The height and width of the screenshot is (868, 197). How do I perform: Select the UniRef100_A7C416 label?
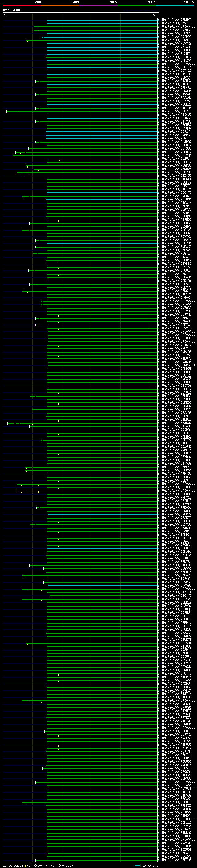click(177, 853)
